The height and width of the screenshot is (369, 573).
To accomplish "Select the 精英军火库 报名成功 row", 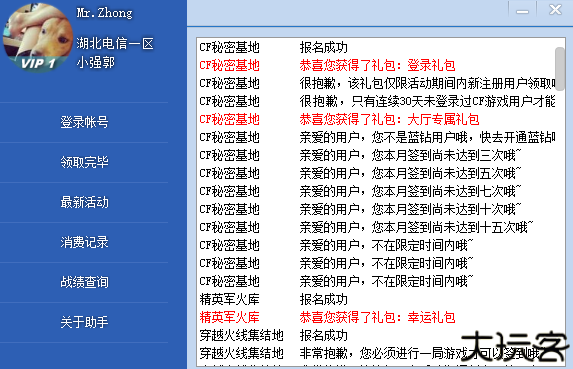I will 376,299.
